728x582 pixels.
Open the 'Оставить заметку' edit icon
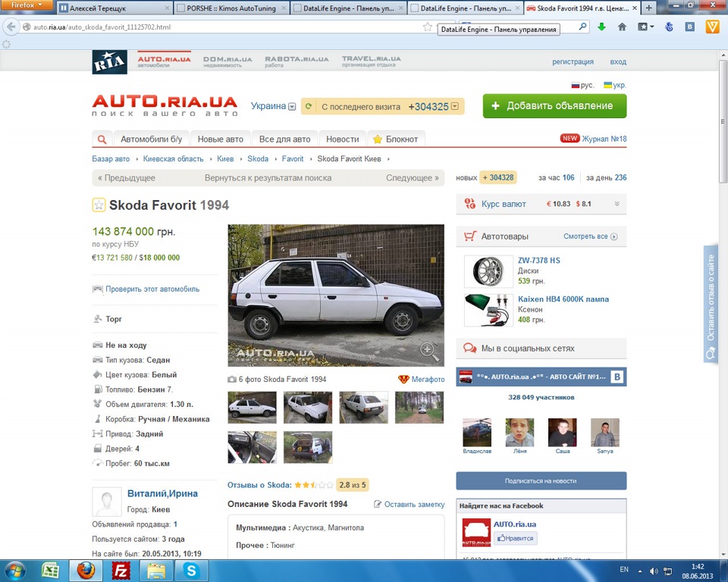[378, 504]
